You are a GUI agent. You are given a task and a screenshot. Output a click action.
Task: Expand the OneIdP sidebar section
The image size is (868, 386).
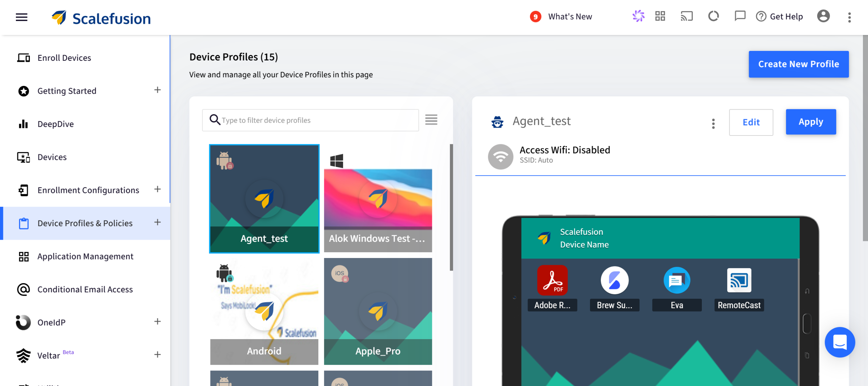pos(157,321)
